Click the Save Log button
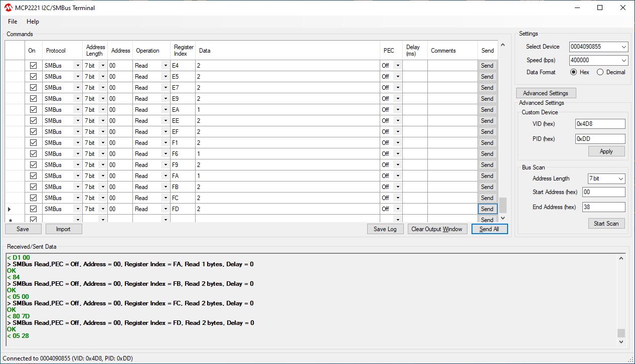Screen dimensions: 635x364 [x=385, y=229]
